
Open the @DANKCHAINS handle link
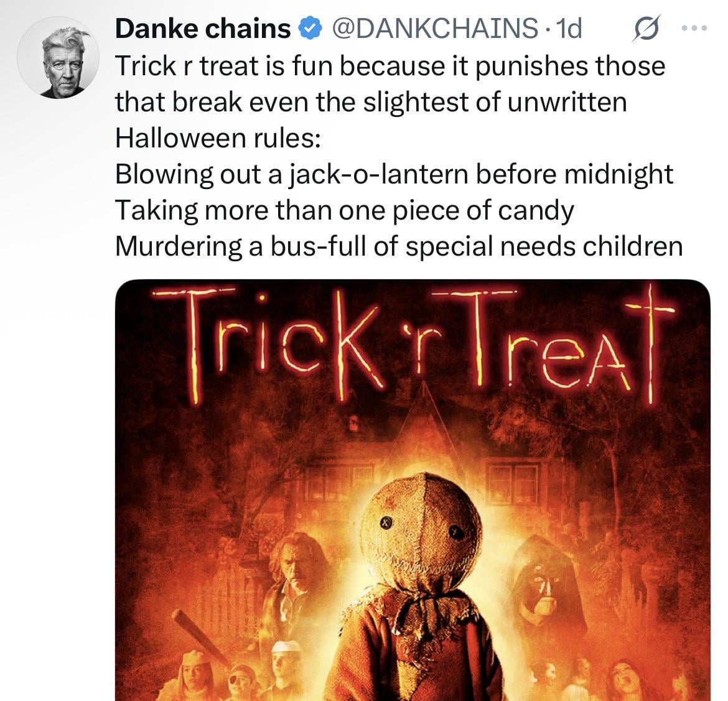click(x=436, y=28)
